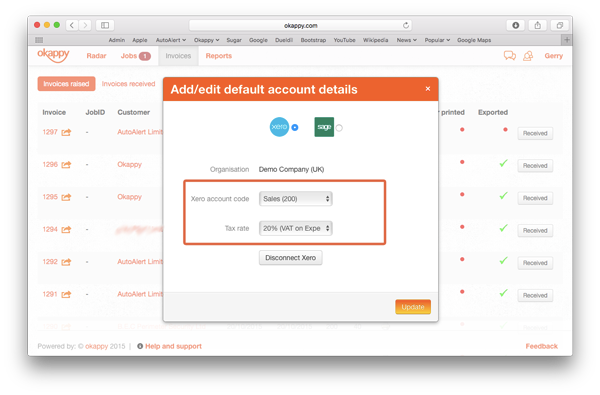Viewport: 600px width, 395px height.
Task: Click the okappy.com address bar
Action: point(300,25)
